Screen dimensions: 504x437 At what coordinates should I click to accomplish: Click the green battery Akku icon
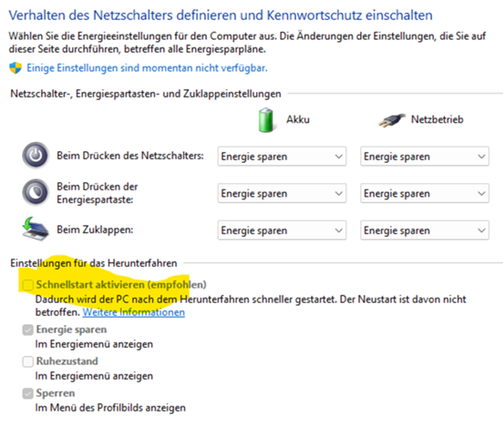pos(266,120)
